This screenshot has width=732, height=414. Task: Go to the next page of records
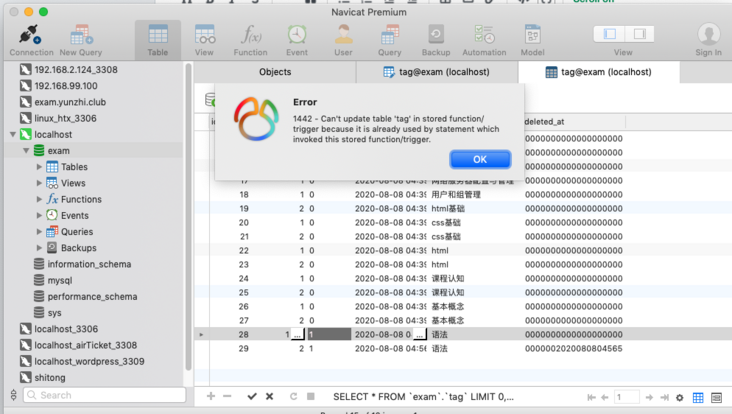tap(649, 398)
